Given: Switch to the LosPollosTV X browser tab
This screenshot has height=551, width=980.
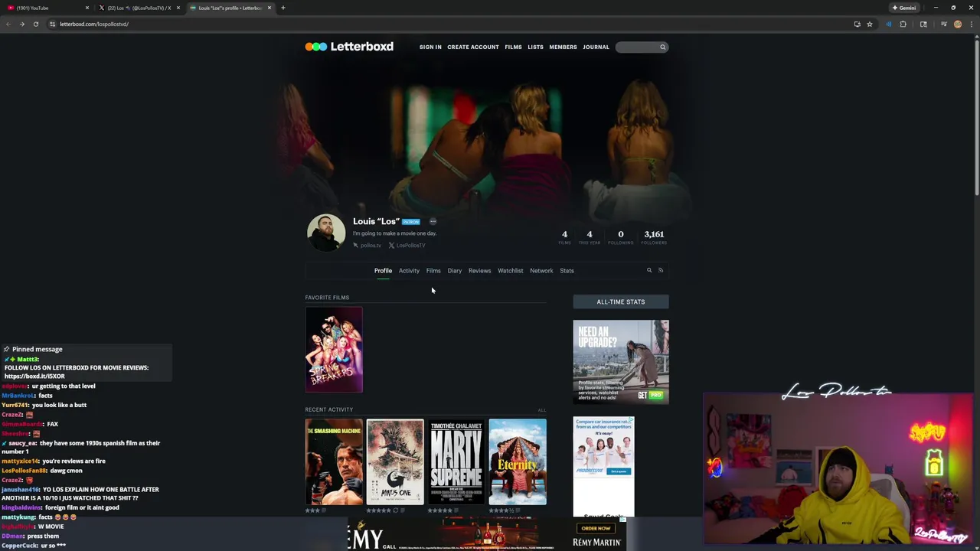Looking at the screenshot, I should (x=139, y=8).
